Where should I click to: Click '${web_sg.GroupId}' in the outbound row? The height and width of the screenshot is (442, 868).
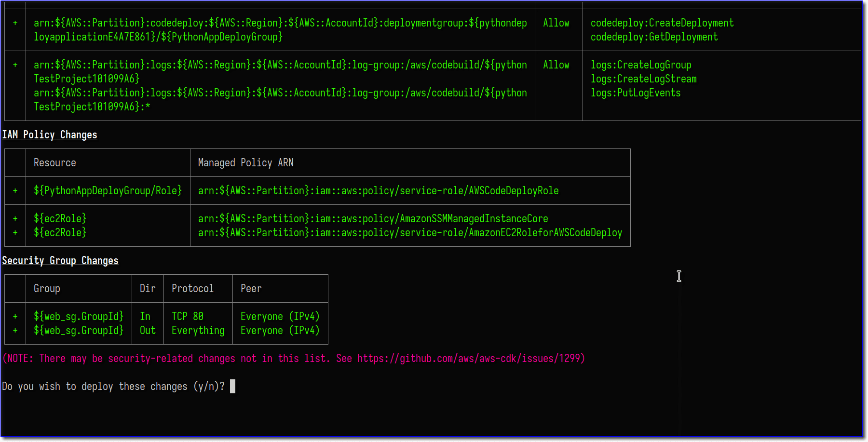tap(79, 331)
